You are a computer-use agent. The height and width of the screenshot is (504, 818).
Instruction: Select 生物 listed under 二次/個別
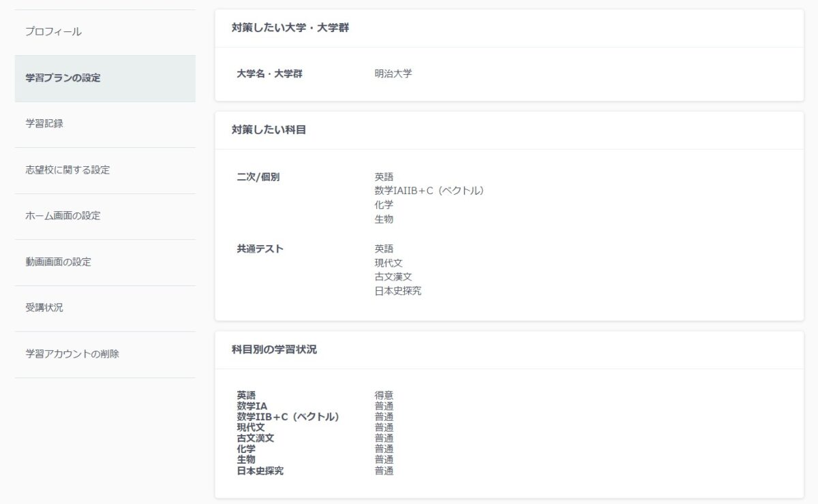[x=384, y=219]
